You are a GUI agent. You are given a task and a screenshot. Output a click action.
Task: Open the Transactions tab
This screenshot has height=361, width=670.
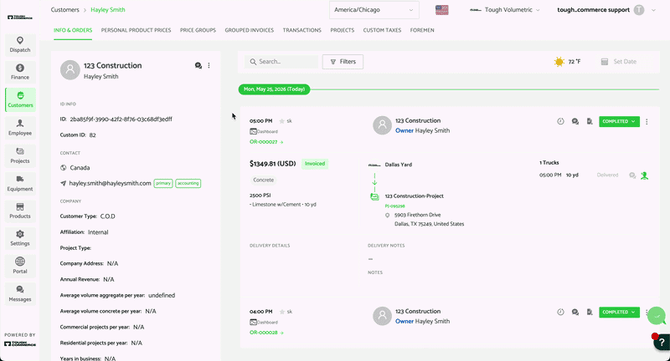click(x=302, y=30)
